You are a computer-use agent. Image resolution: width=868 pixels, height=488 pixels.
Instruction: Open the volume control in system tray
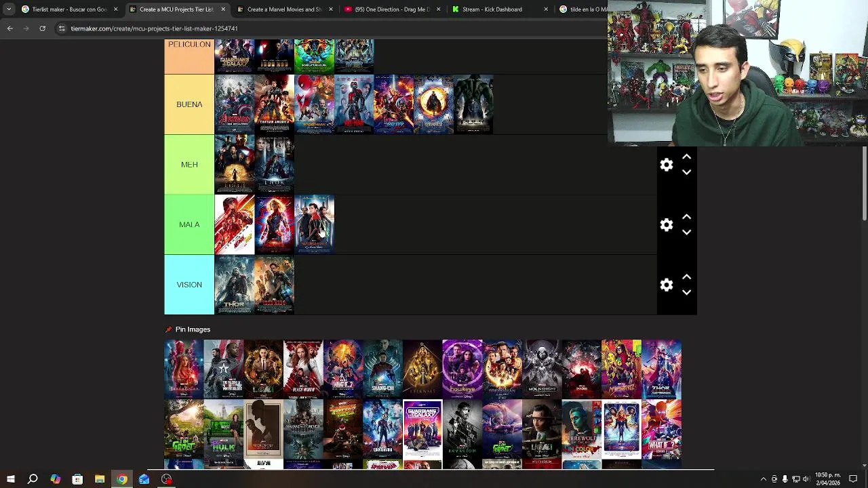806,479
